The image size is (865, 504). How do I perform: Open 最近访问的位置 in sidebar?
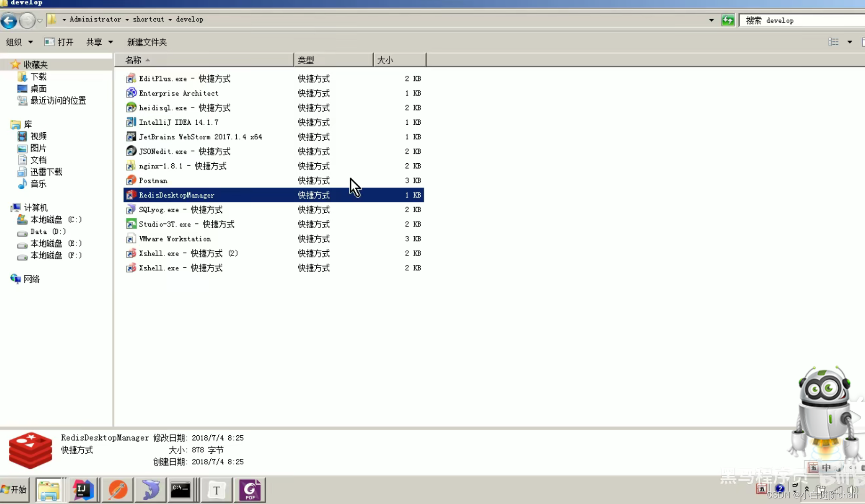click(x=58, y=100)
